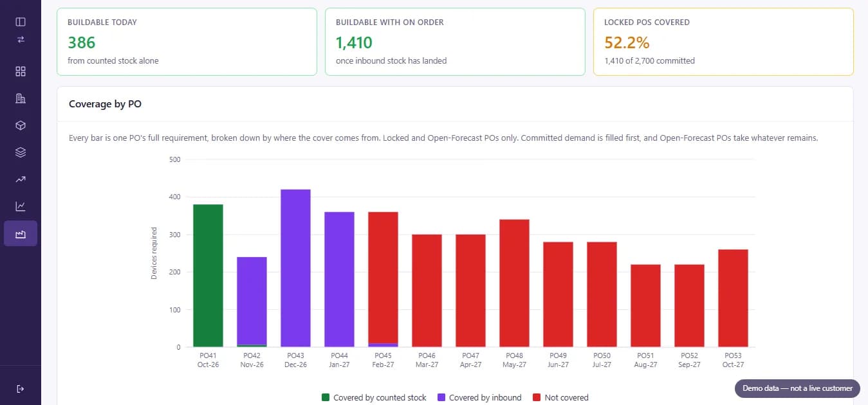
Task: Click the red PO48 May-27 bar
Action: [514, 283]
